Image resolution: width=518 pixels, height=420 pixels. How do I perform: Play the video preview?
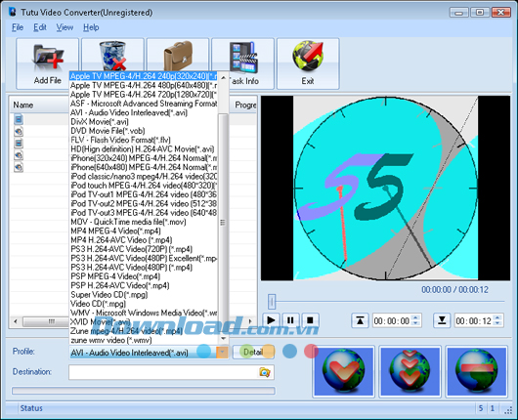coord(271,320)
